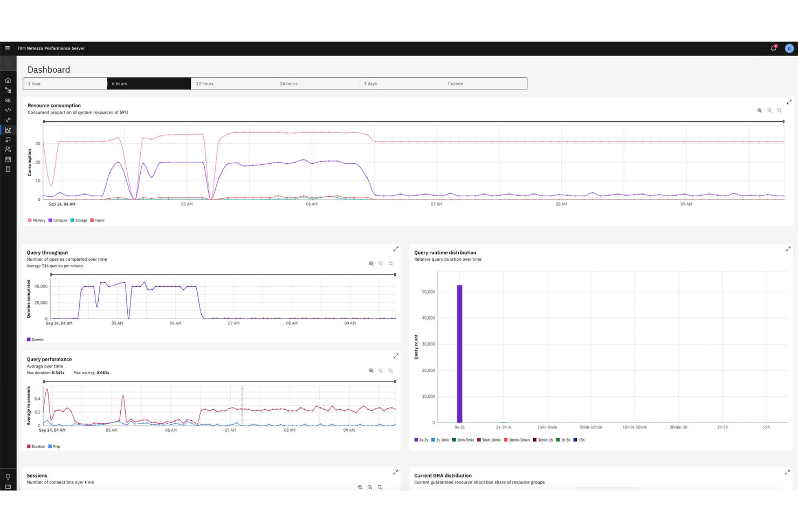Screen dimensions: 798x532
Task: Toggle the Memory series in Resource consumption legend
Action: pyautogui.click(x=36, y=220)
